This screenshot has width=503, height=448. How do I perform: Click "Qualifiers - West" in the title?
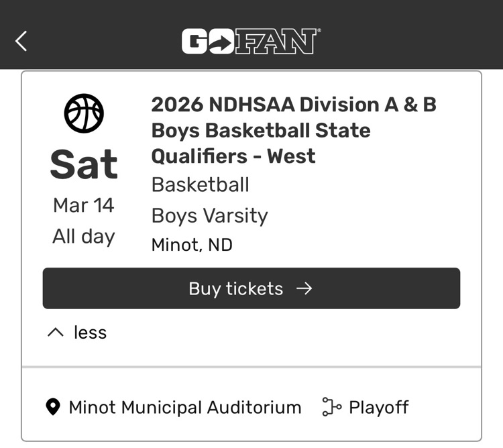tap(233, 156)
